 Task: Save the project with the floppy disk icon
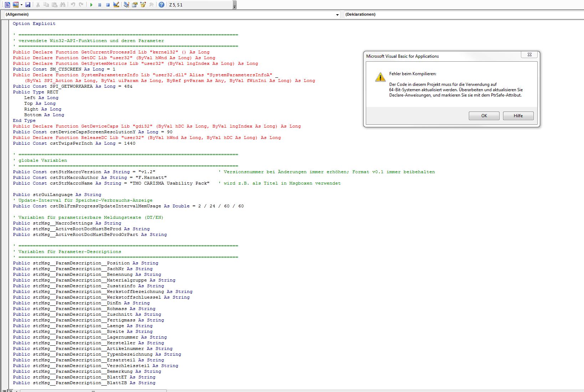tap(28, 5)
